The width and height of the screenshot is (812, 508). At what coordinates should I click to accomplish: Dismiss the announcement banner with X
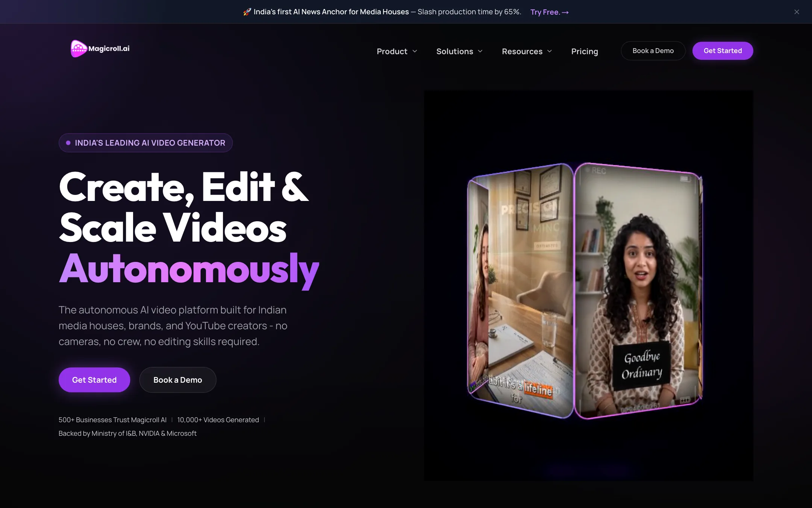point(797,12)
